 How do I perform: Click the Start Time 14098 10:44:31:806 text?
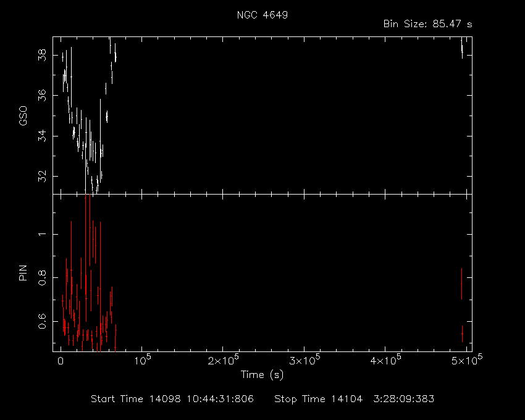pos(172,399)
